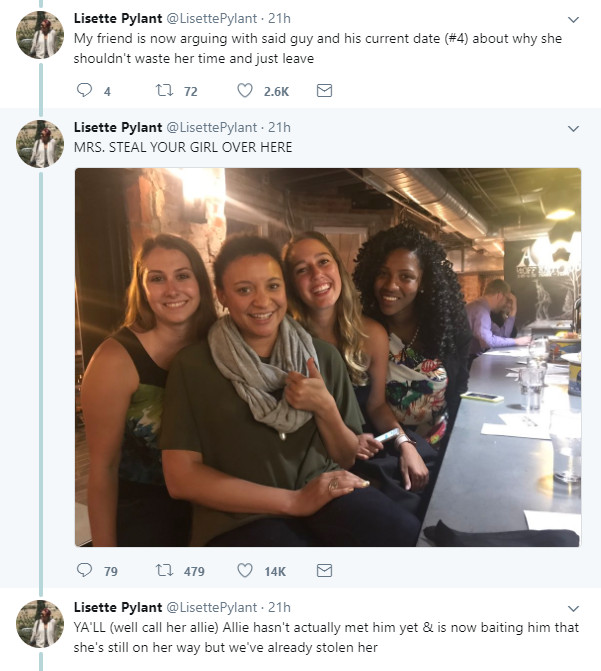The width and height of the screenshot is (601, 671).
Task: Click envelope icon under the photo tweet
Action: click(x=324, y=571)
